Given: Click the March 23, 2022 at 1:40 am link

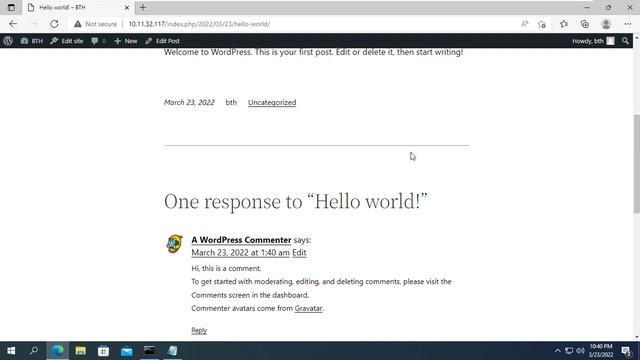Looking at the screenshot, I should [240, 253].
